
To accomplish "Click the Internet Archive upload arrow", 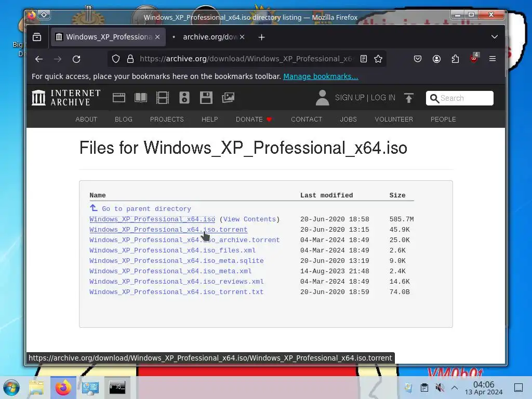I will point(409,98).
